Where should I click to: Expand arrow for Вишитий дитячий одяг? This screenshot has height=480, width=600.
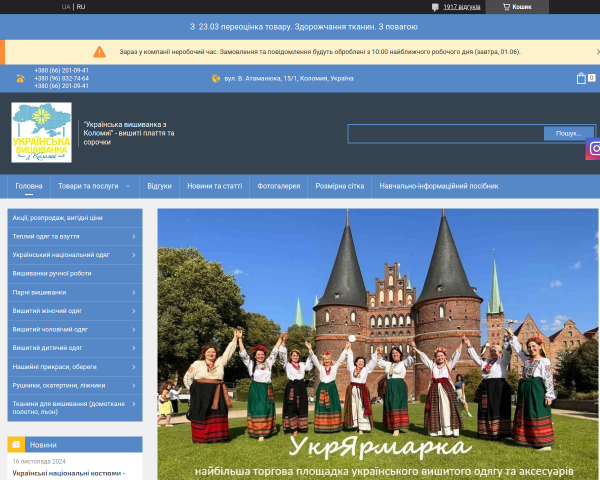134,348
